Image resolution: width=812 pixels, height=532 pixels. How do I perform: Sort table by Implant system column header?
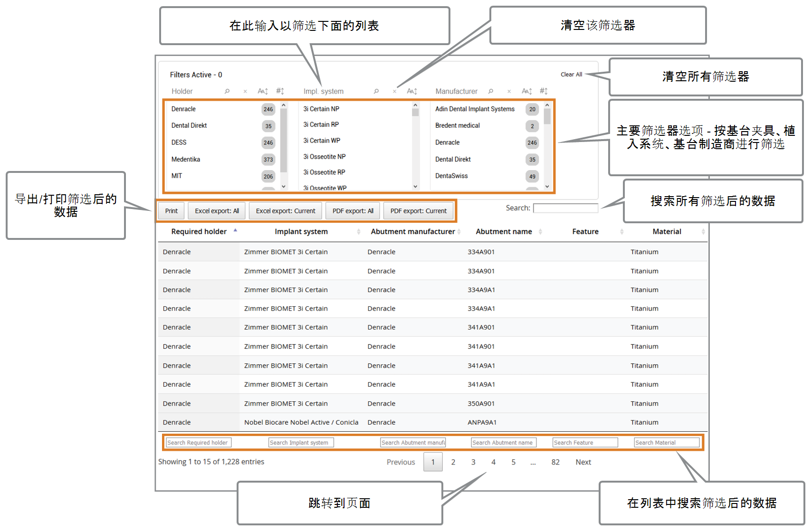[301, 231]
